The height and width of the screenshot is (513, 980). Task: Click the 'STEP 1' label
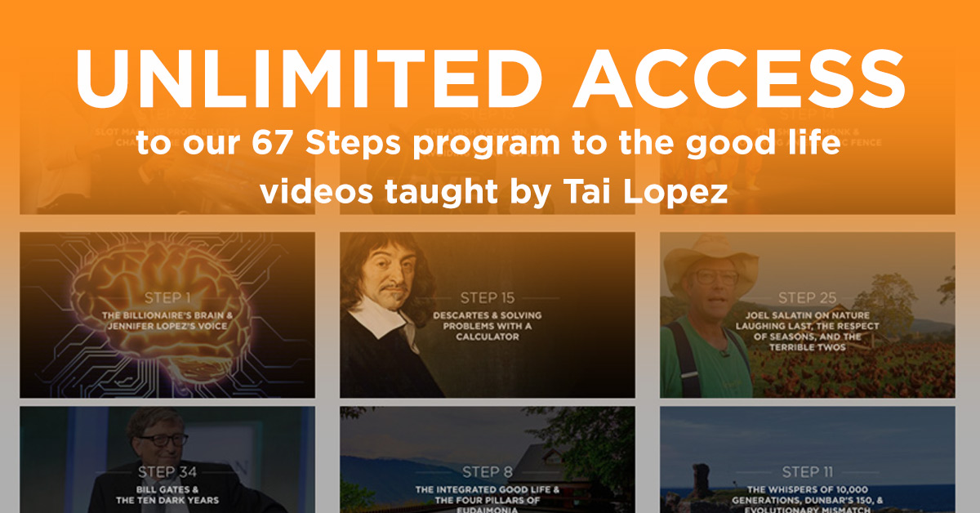click(x=168, y=297)
